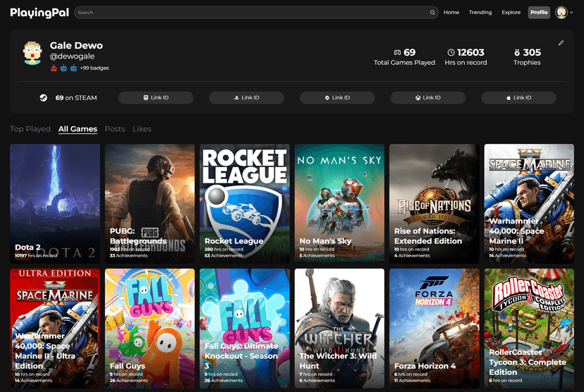
Task: Click the Trophies stat label
Action: (527, 63)
